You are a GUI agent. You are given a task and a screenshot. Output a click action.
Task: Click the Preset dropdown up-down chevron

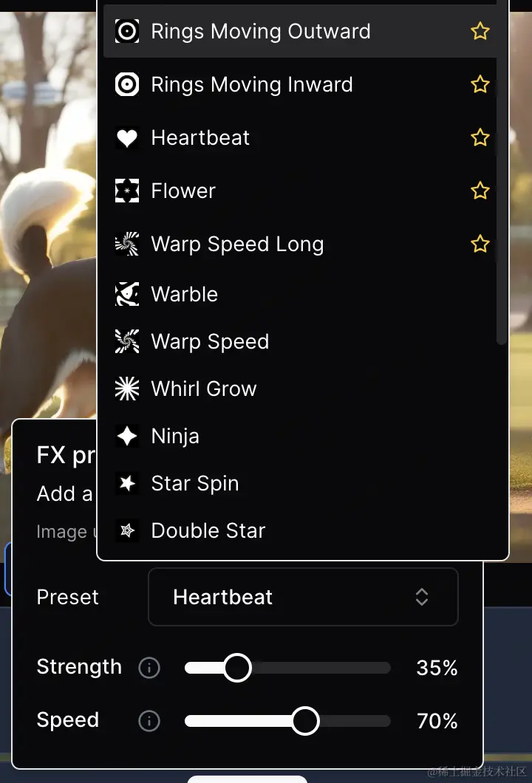(422, 597)
